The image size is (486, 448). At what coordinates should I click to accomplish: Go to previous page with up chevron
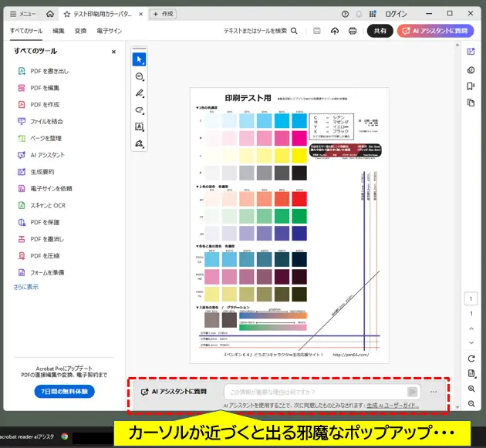[x=471, y=328]
